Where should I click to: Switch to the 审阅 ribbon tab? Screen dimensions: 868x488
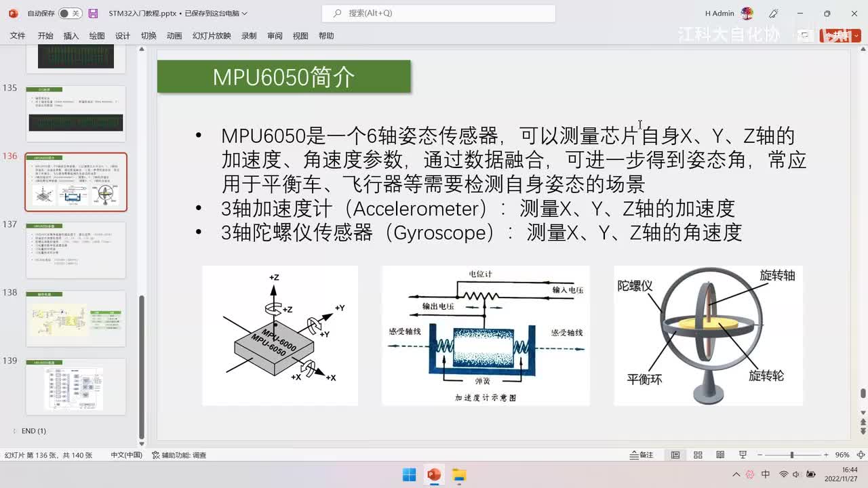click(x=275, y=36)
